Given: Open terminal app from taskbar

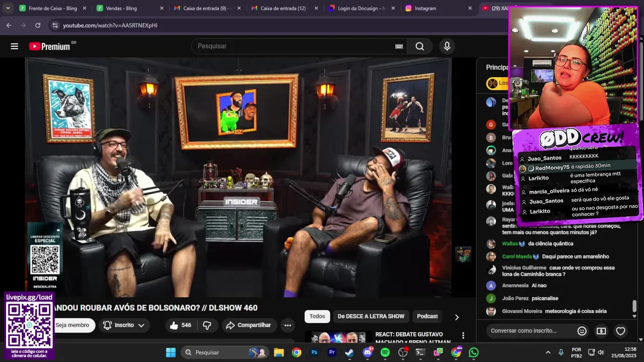Looking at the screenshot, I should tap(420, 352).
